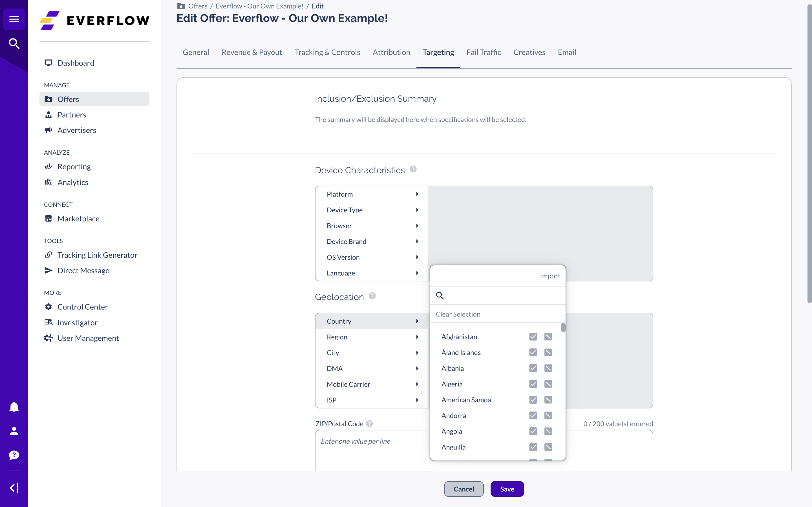Select the Offers sidebar icon
The image size is (812, 507).
click(48, 99)
